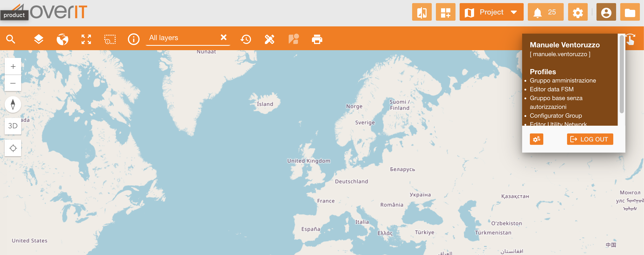The image size is (644, 255).
Task: Select Gruppo amministrazione profile
Action: point(563,80)
